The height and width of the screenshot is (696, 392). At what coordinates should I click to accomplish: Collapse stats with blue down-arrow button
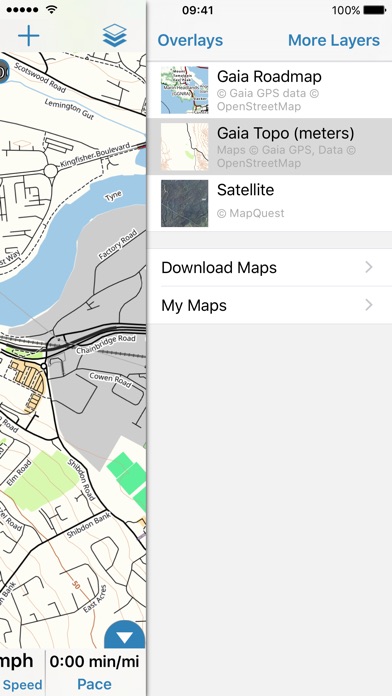tap(125, 635)
